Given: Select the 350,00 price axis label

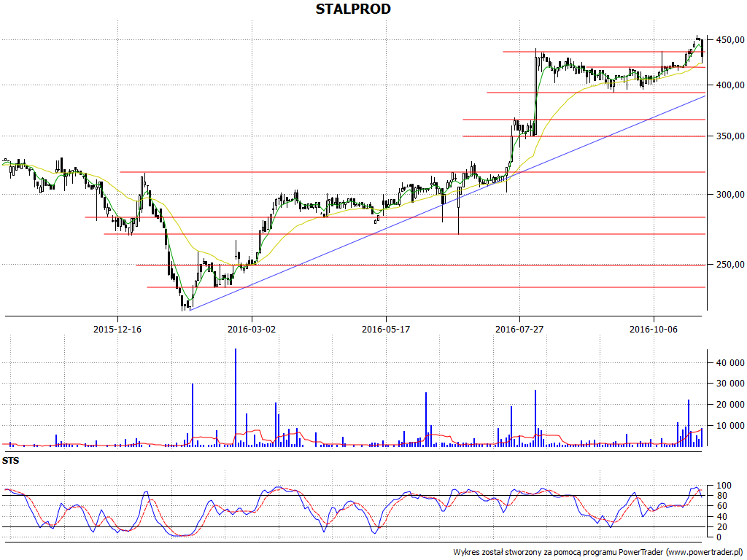Looking at the screenshot, I should 729,136.
